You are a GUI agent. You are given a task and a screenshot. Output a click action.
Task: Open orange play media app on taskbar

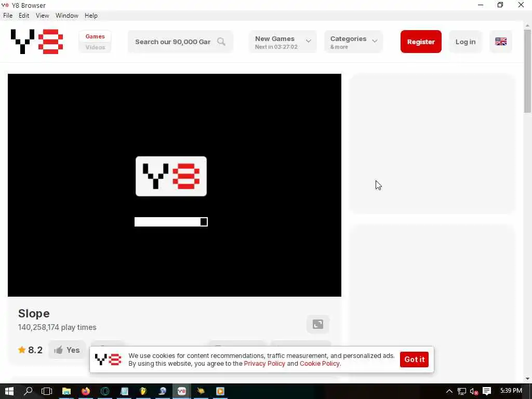point(220,391)
